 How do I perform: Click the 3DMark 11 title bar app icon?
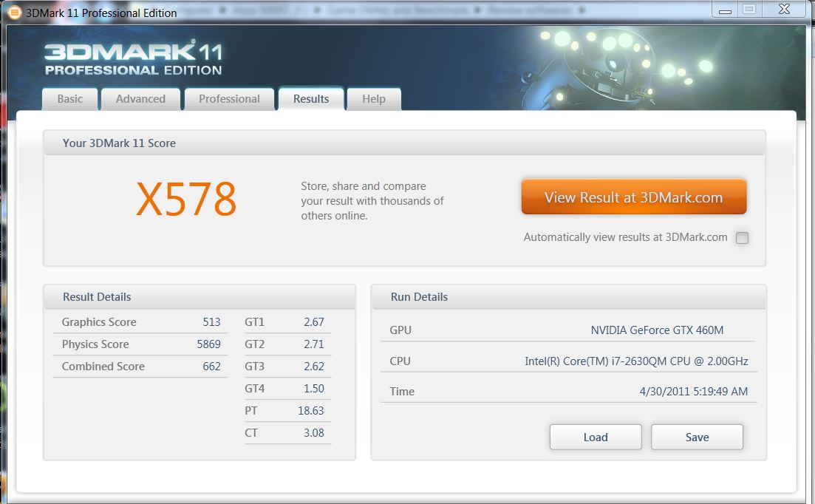pyautogui.click(x=16, y=12)
